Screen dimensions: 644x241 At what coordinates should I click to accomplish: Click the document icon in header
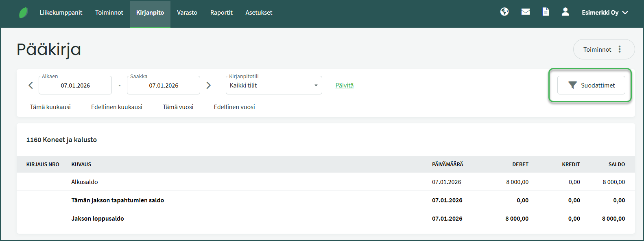coord(546,12)
